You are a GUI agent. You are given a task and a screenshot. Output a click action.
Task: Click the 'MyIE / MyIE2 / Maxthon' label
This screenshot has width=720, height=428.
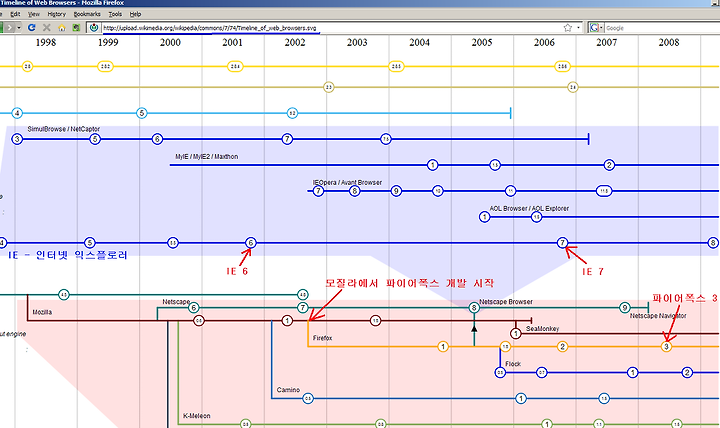click(207, 157)
